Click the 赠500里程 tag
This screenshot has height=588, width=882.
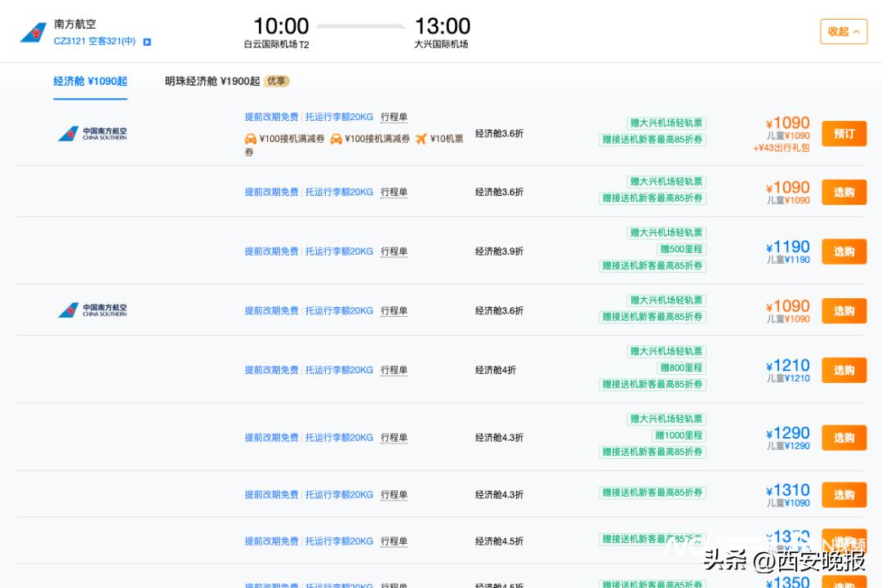[681, 249]
